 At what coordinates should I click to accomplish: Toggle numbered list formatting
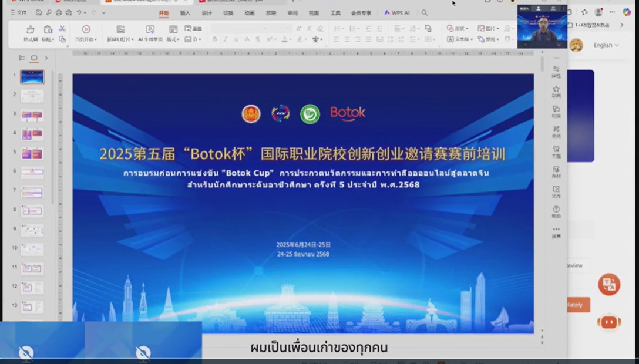click(352, 29)
